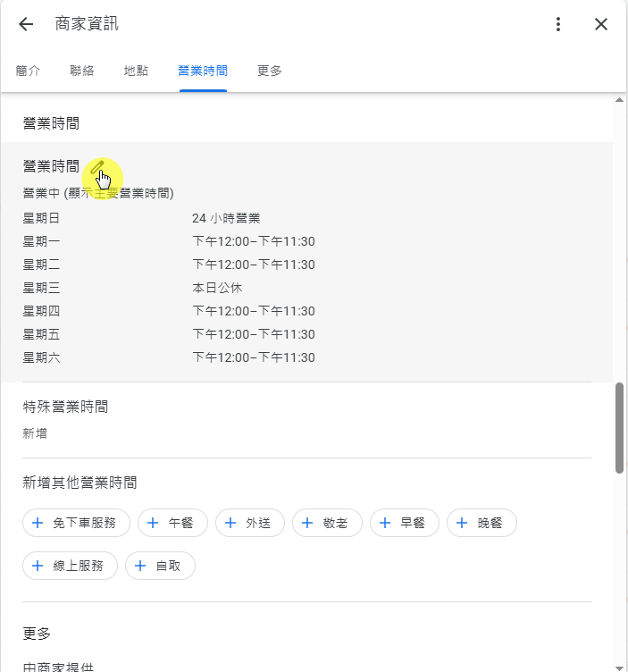This screenshot has height=672, width=628.
Task: Close the 商家資訊 panel with X
Action: 601,24
